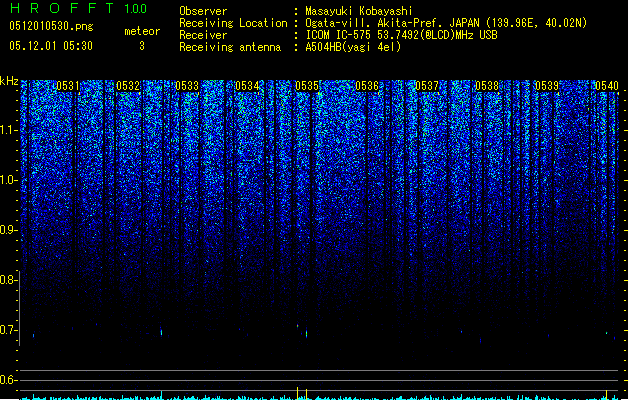Click the date stamp 05.12.01 05:30
The height and width of the screenshot is (400, 629).
pyautogui.click(x=51, y=46)
